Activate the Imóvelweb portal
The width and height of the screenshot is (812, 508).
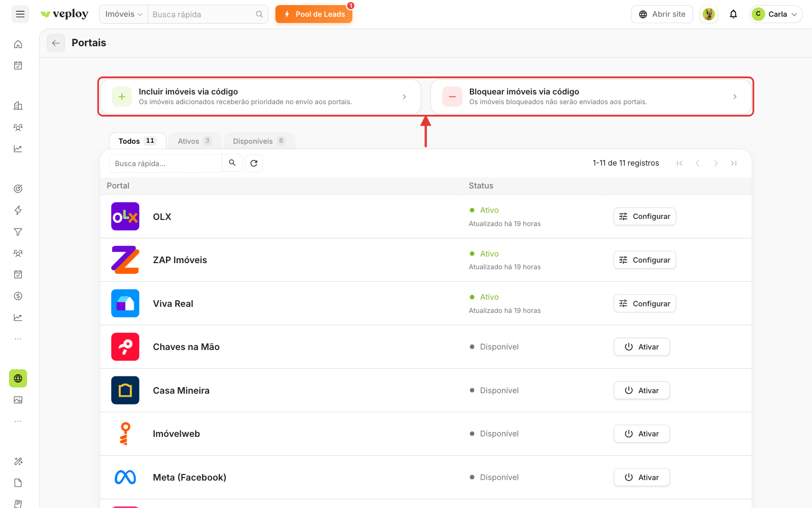click(641, 434)
